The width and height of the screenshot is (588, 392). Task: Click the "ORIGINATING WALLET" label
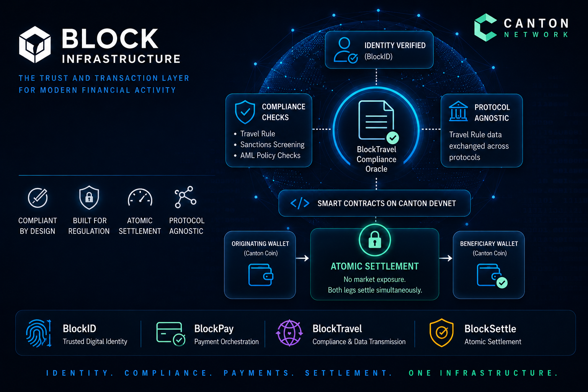coord(260,244)
